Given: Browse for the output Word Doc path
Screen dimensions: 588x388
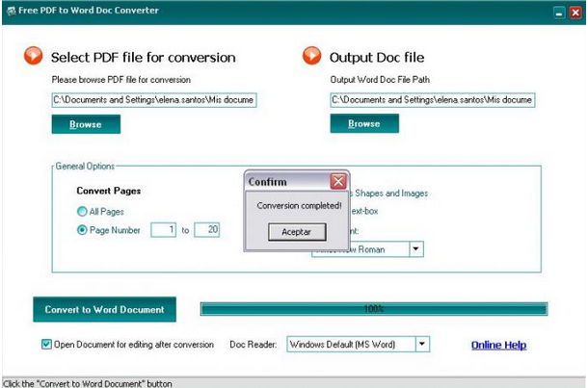Looking at the screenshot, I should tap(364, 123).
